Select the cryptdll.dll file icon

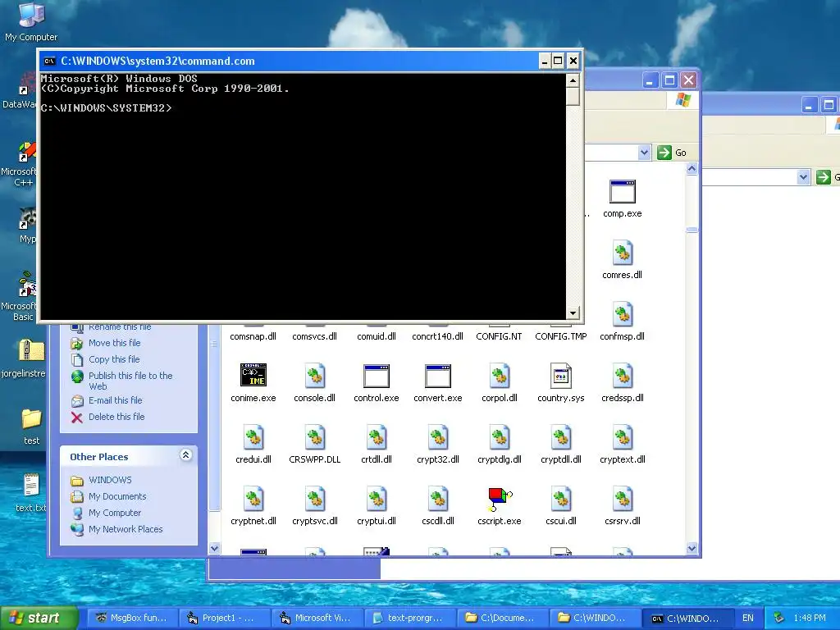(561, 438)
